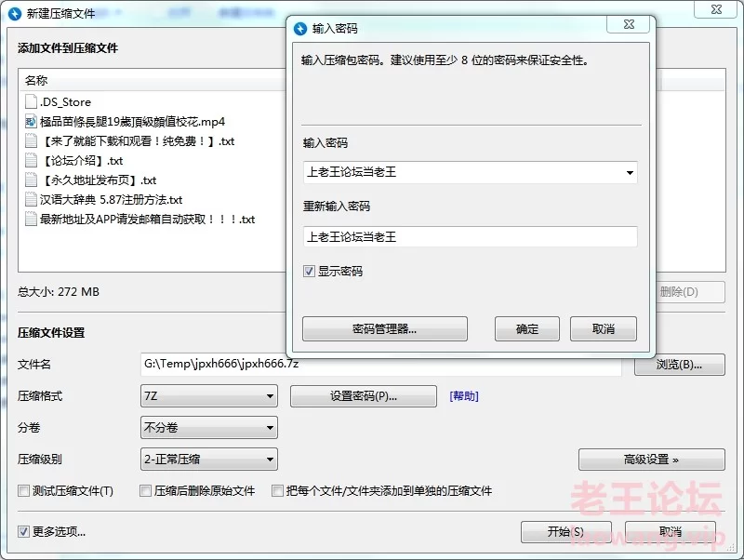
Task: Click the 汉语大辞典 5.87注册方法.txt file icon
Action: click(31, 199)
